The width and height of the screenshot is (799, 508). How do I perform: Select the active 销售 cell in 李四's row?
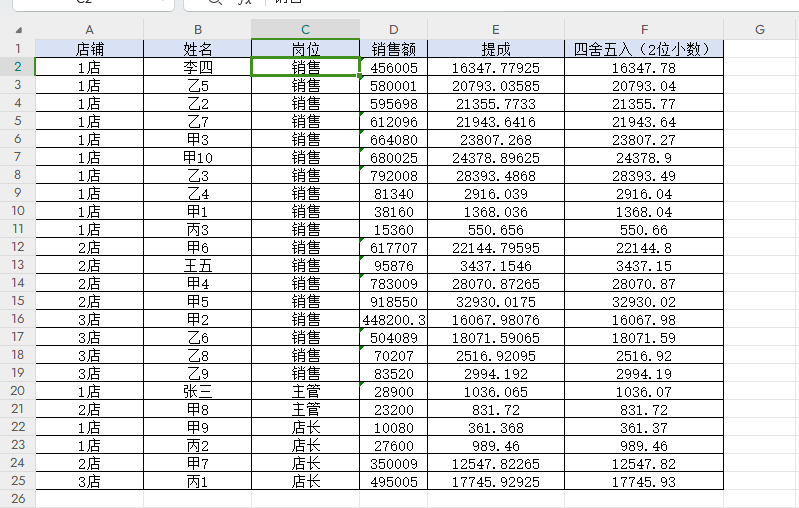coord(306,67)
